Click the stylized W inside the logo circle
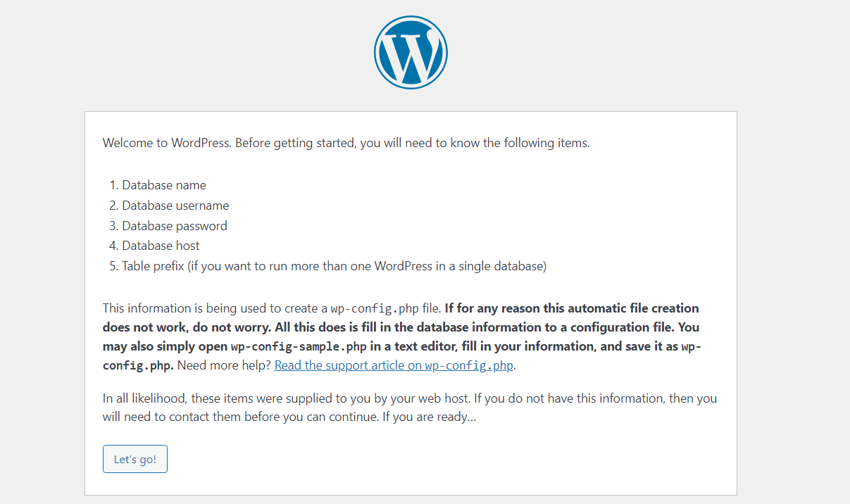The height and width of the screenshot is (504, 850). coord(411,52)
